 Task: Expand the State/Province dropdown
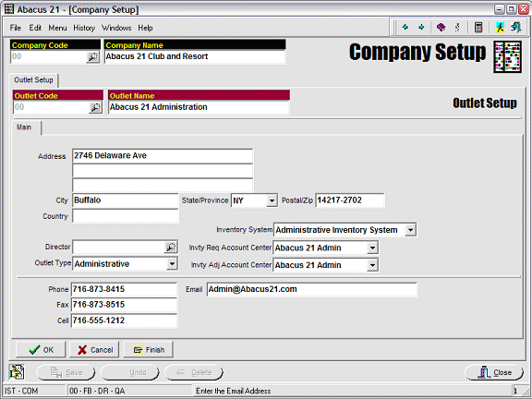272,200
